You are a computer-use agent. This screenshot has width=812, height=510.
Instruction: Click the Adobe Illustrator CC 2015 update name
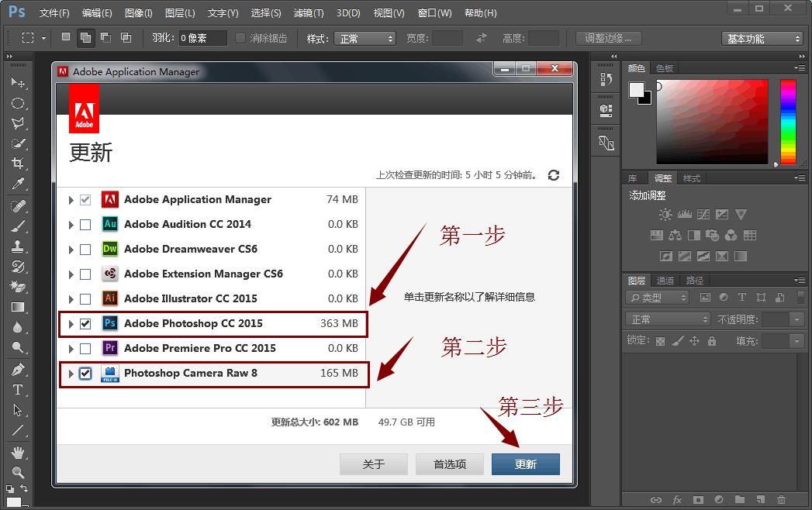click(x=191, y=298)
